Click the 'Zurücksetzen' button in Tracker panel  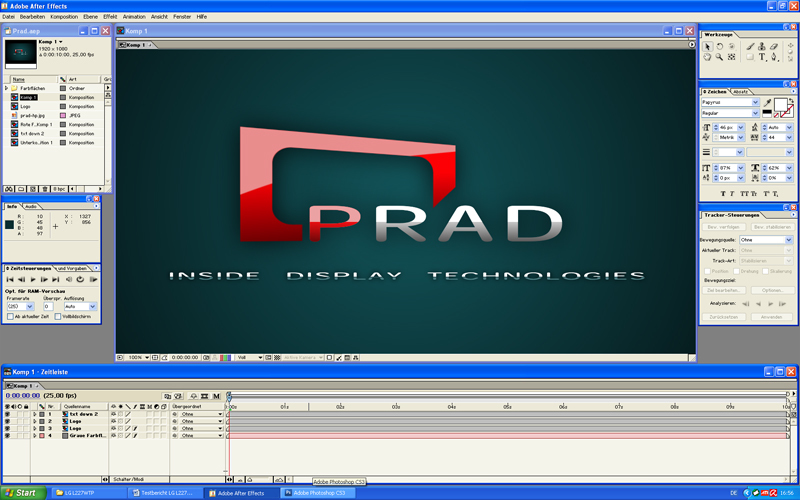(x=723, y=317)
